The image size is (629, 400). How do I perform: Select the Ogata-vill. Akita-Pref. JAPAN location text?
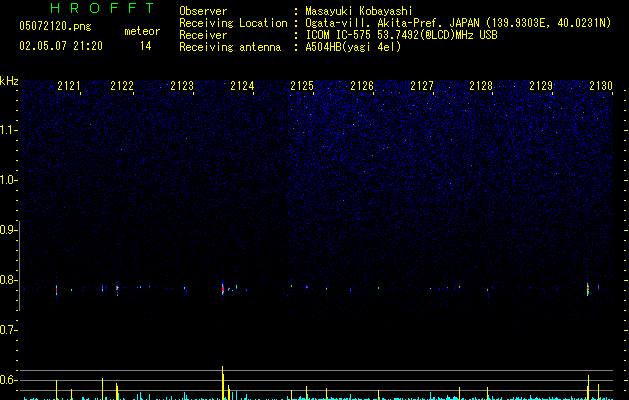click(x=458, y=23)
